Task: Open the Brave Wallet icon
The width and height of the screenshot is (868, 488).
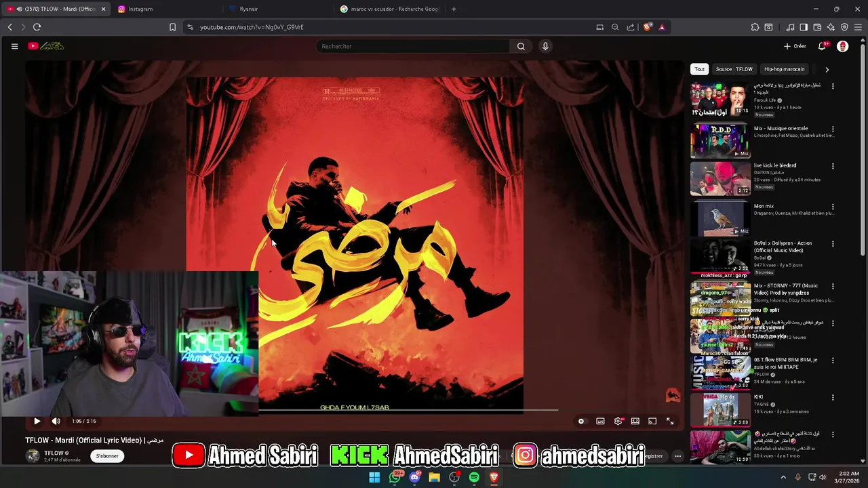Action: coord(817,27)
